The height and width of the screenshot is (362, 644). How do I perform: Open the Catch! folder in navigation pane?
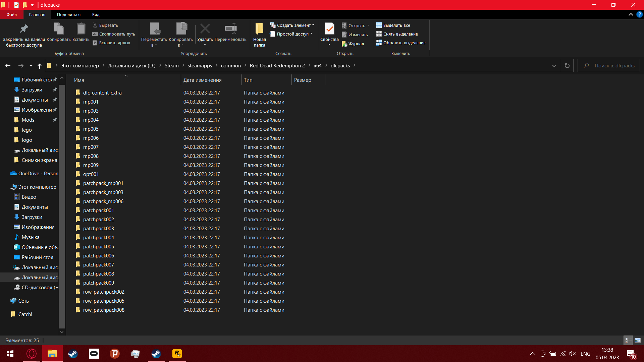click(25, 314)
